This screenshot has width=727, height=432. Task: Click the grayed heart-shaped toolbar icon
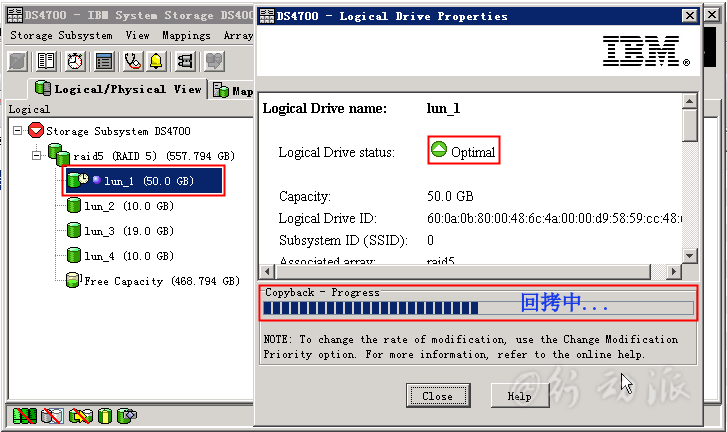pyautogui.click(x=214, y=61)
